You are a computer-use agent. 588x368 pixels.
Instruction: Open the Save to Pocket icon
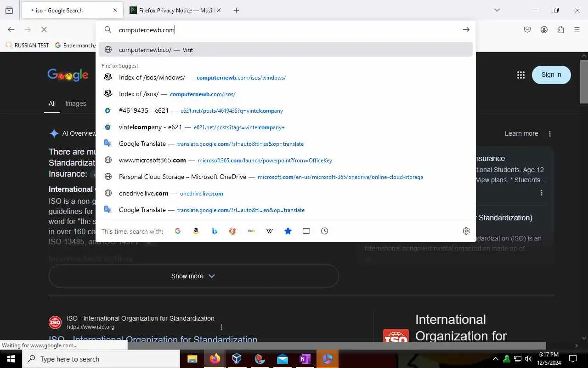[x=527, y=29]
